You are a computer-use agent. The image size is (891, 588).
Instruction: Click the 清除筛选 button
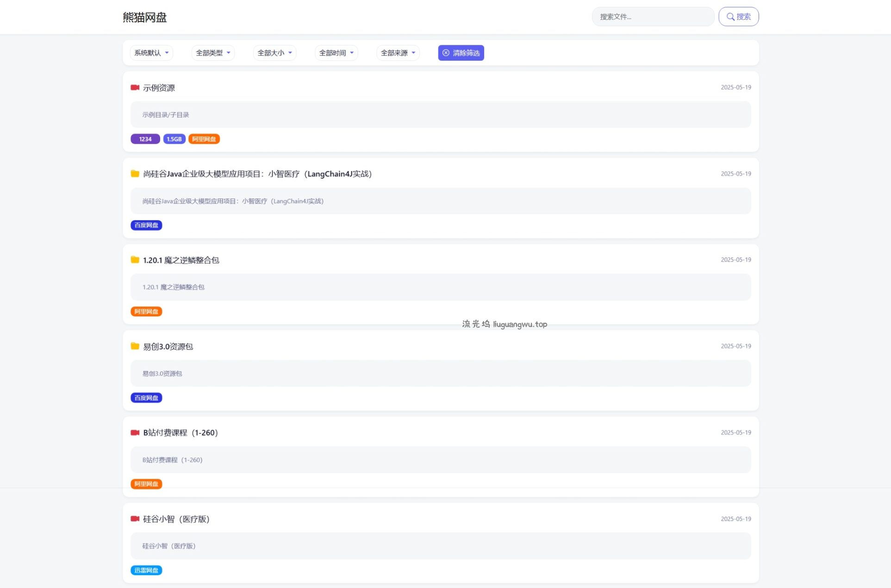461,53
